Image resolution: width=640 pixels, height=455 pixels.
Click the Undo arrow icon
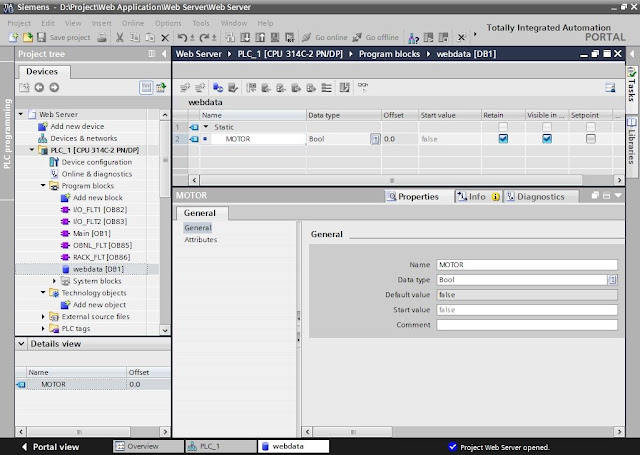pos(182,38)
